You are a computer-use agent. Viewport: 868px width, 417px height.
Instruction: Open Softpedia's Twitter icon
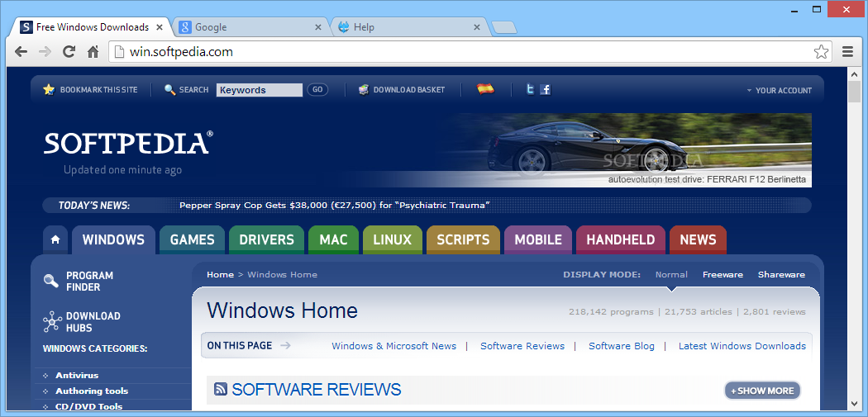(x=531, y=90)
